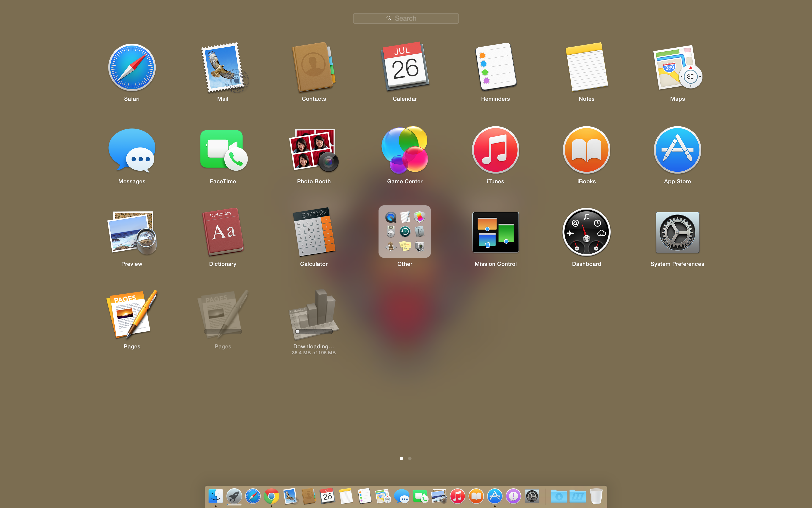Open System Preferences from the Dock
Viewport: 812px width, 508px height.
(x=532, y=496)
